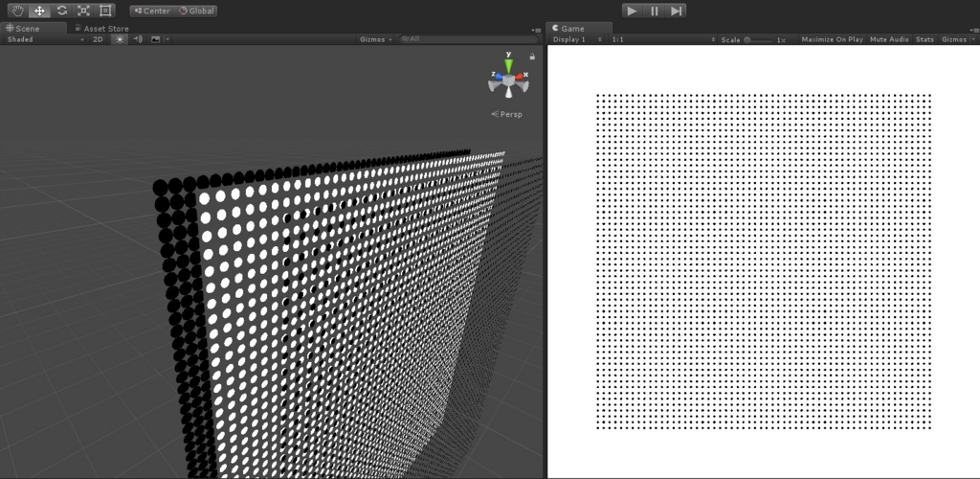
Task: Select the Rect transform tool
Action: coord(105,11)
